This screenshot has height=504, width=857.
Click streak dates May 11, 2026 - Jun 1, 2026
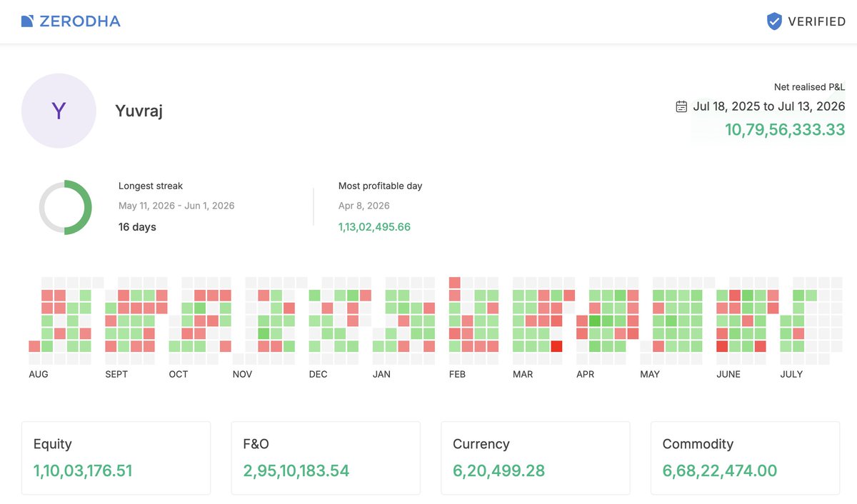(176, 206)
